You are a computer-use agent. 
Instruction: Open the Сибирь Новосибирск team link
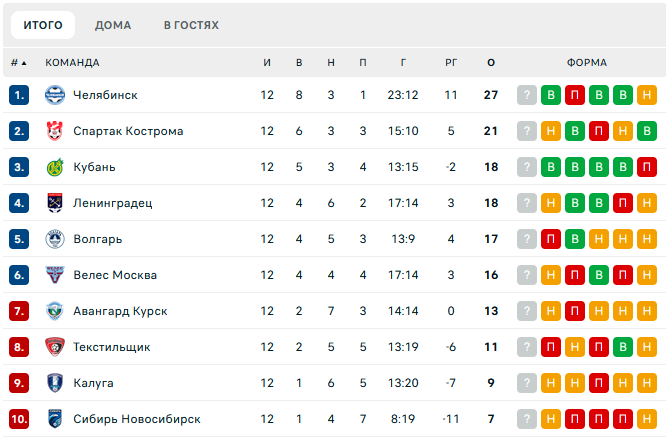(x=136, y=419)
